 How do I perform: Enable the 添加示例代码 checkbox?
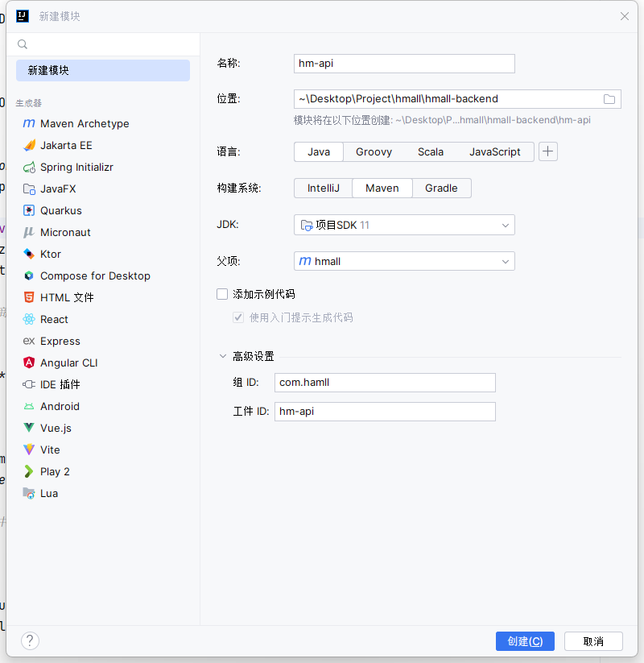(222, 294)
